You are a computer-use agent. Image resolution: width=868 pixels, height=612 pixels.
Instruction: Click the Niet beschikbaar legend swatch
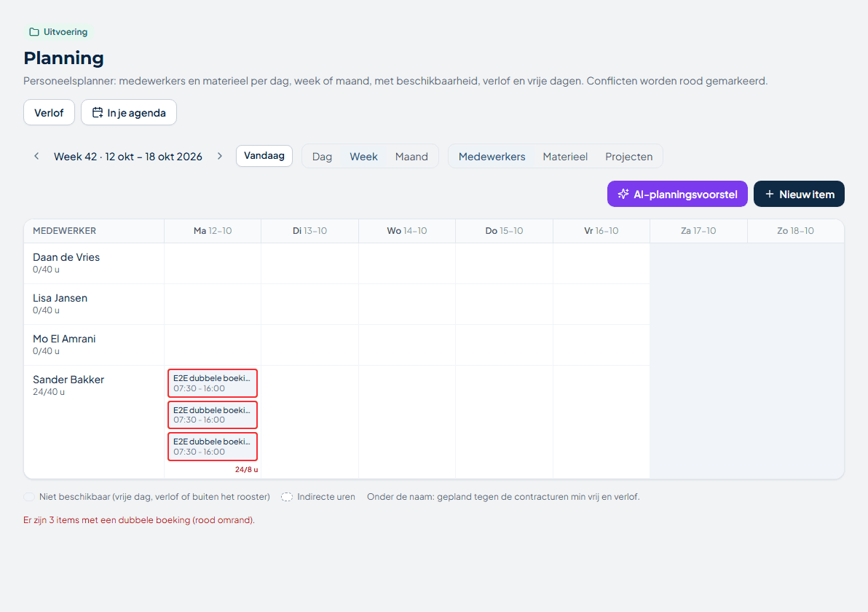tap(29, 497)
